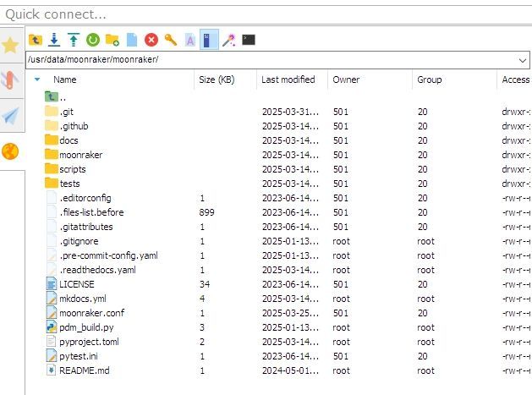Select the .pre-commit-config.yaml file
The height and width of the screenshot is (395, 532).
point(102,255)
